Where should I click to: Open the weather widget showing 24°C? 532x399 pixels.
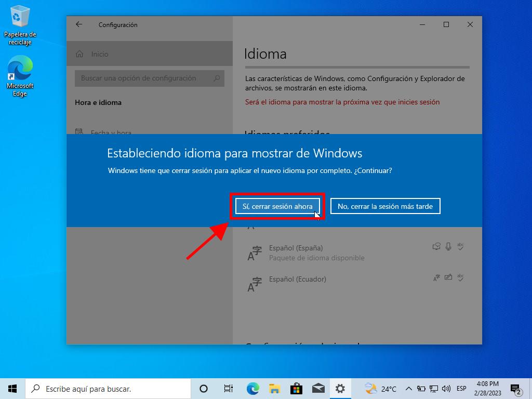381,389
